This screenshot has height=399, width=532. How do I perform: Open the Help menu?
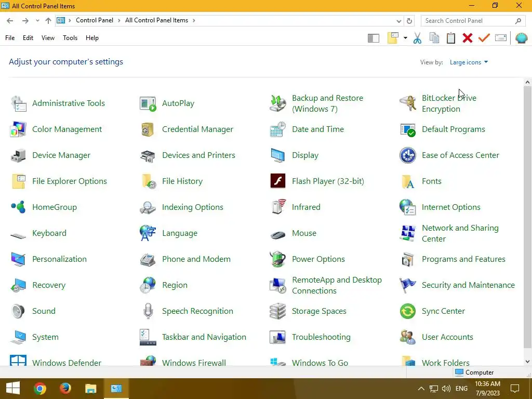92,38
